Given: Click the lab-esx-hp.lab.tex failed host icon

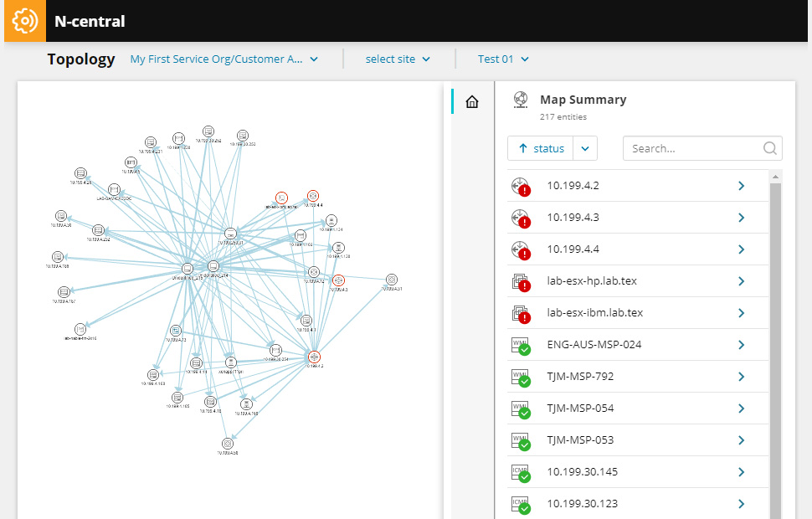Looking at the screenshot, I should click(521, 282).
